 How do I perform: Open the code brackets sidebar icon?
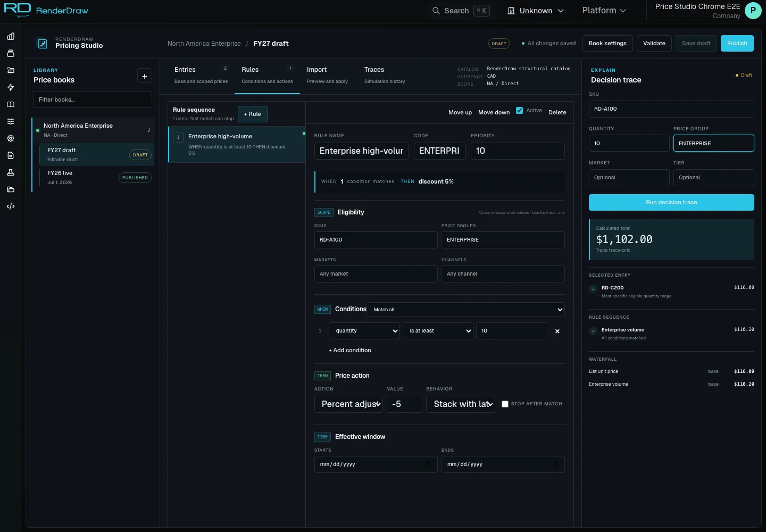tap(11, 206)
